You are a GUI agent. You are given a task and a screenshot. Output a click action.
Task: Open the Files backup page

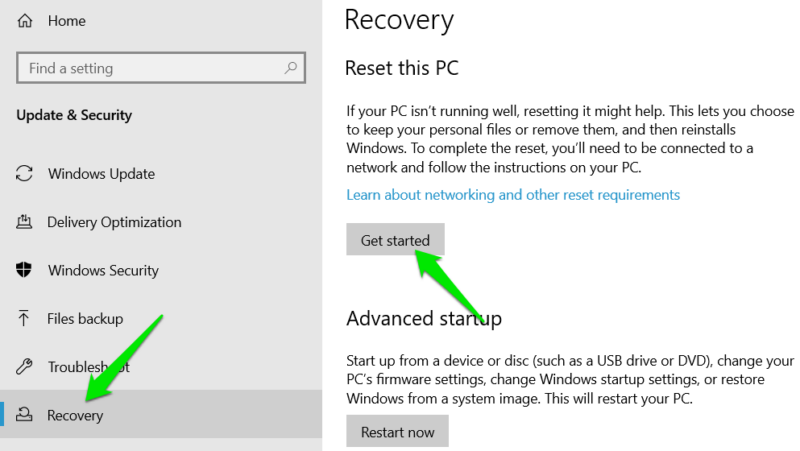pos(85,318)
